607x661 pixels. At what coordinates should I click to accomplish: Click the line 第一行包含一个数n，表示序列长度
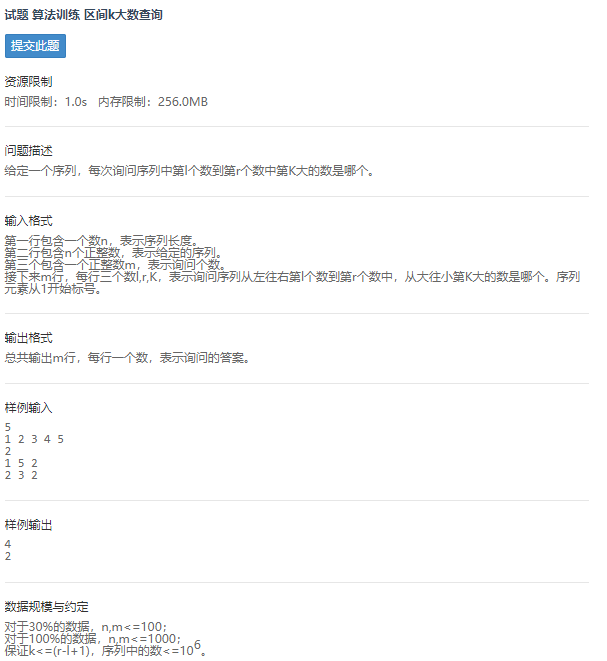[102, 241]
